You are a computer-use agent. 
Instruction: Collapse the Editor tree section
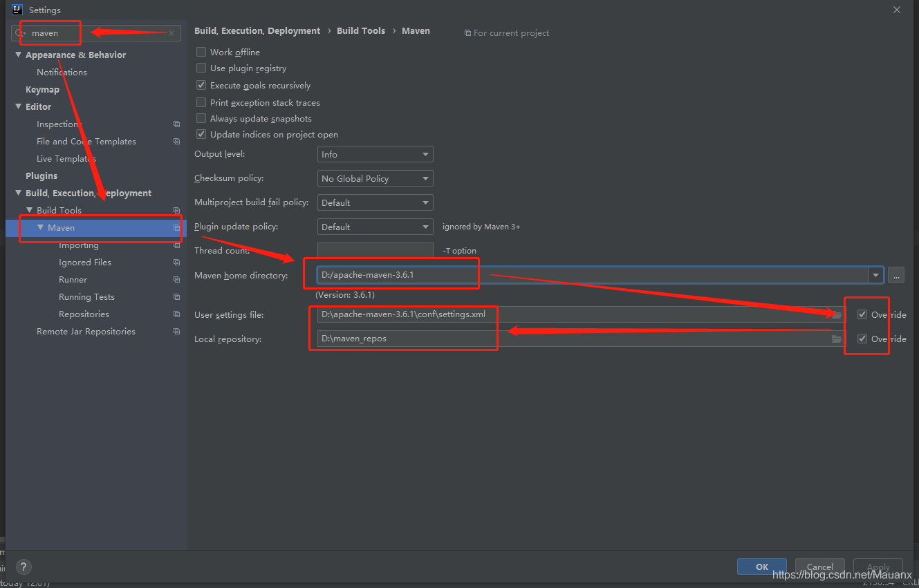19,106
